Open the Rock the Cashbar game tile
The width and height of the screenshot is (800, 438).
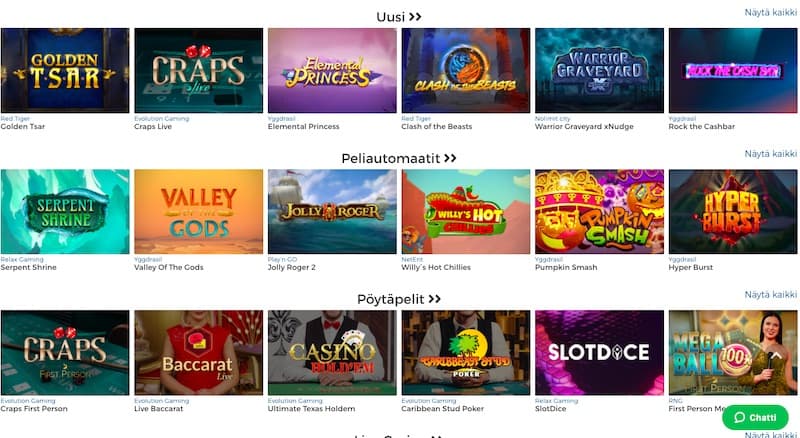coord(733,70)
